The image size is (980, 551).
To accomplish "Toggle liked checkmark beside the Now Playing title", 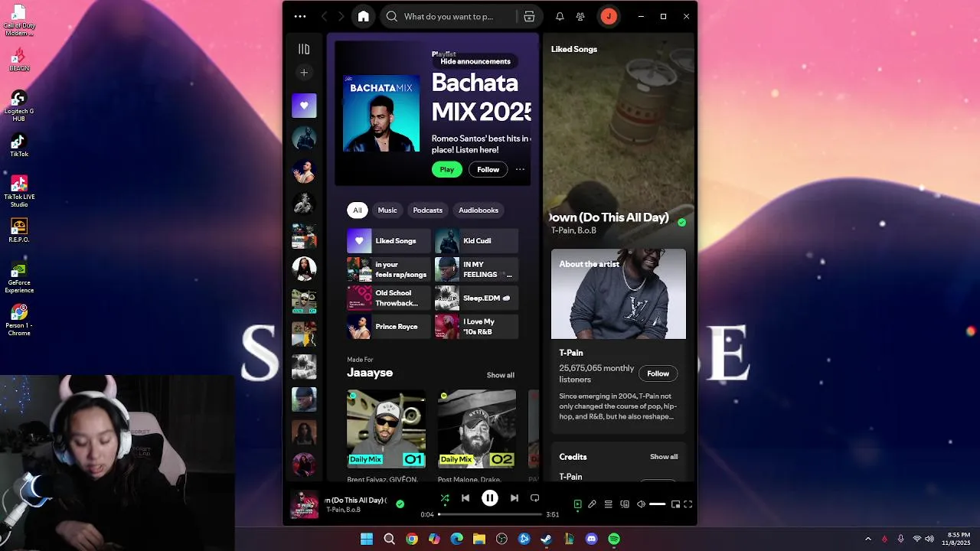I will [681, 223].
